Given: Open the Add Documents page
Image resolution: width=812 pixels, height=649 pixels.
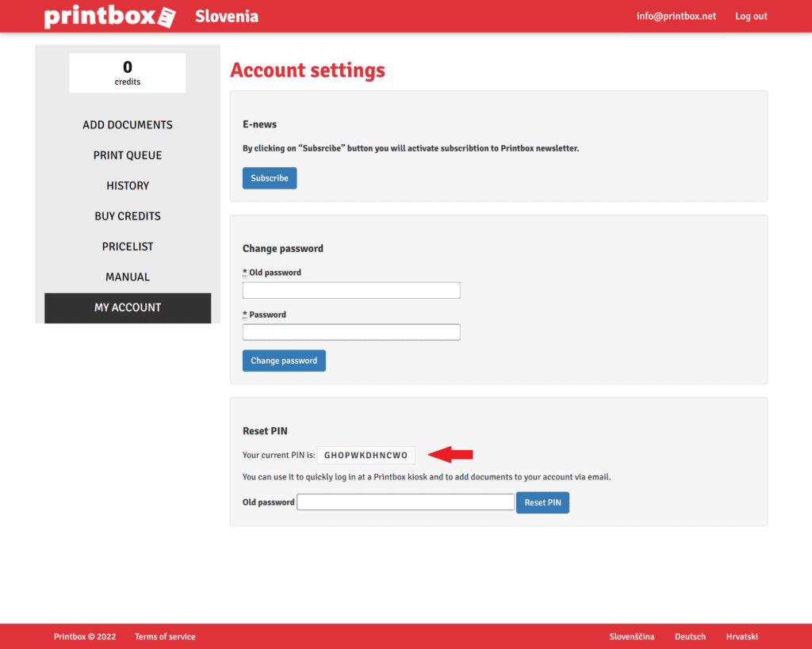Looking at the screenshot, I should click(128, 125).
